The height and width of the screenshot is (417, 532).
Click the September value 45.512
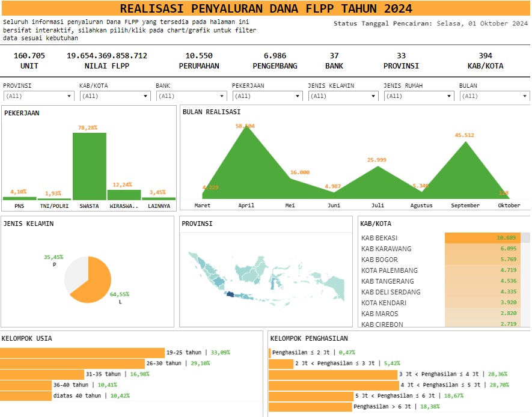[x=465, y=135]
